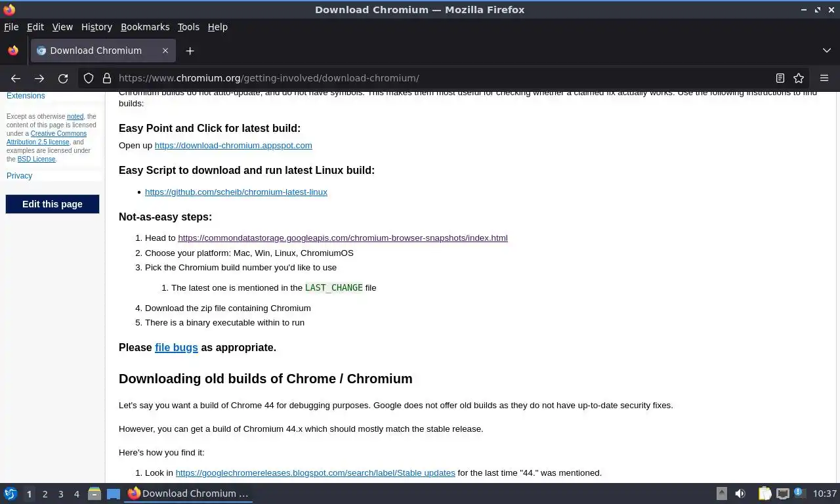This screenshot has width=840, height=504.
Task: Open the History menu
Action: [96, 27]
